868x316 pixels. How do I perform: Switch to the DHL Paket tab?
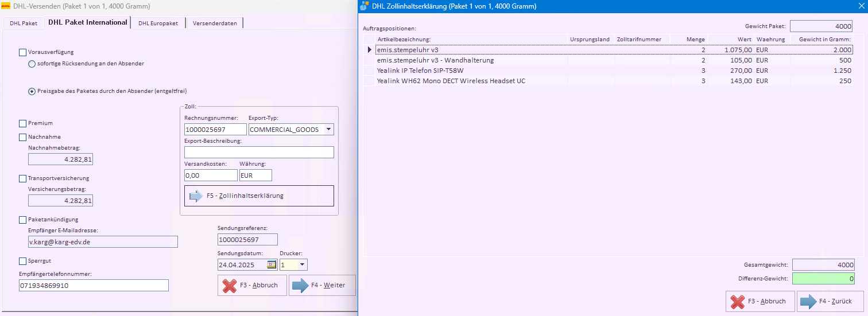click(24, 24)
